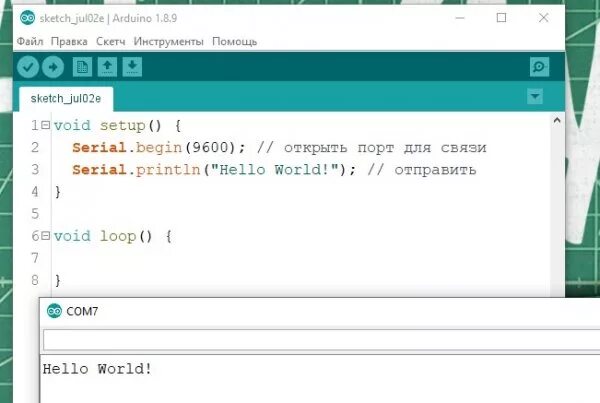Maximize the Arduino IDE window
The width and height of the screenshot is (600, 403).
point(501,18)
